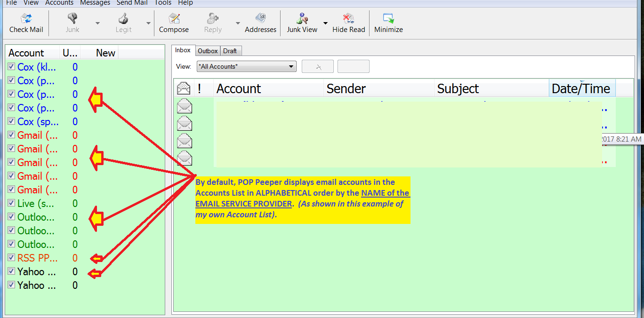Viewport: 644px width, 318px height.
Task: Switch to the Draft tab
Action: [230, 51]
